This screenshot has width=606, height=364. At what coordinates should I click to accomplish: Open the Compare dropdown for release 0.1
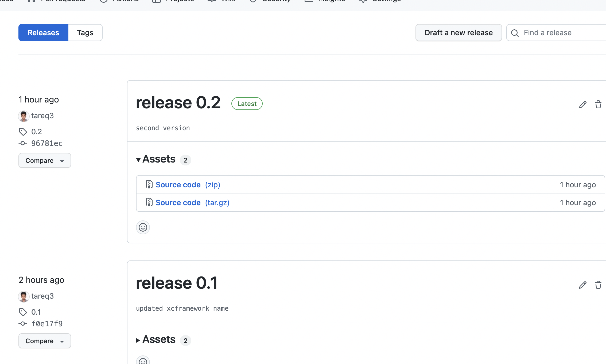[x=45, y=341]
